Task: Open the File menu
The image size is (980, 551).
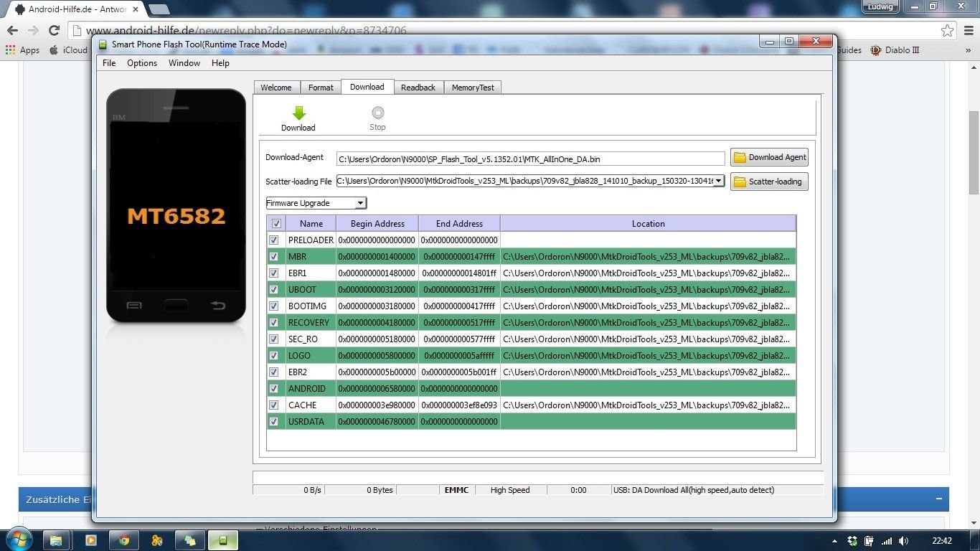Action: point(109,63)
